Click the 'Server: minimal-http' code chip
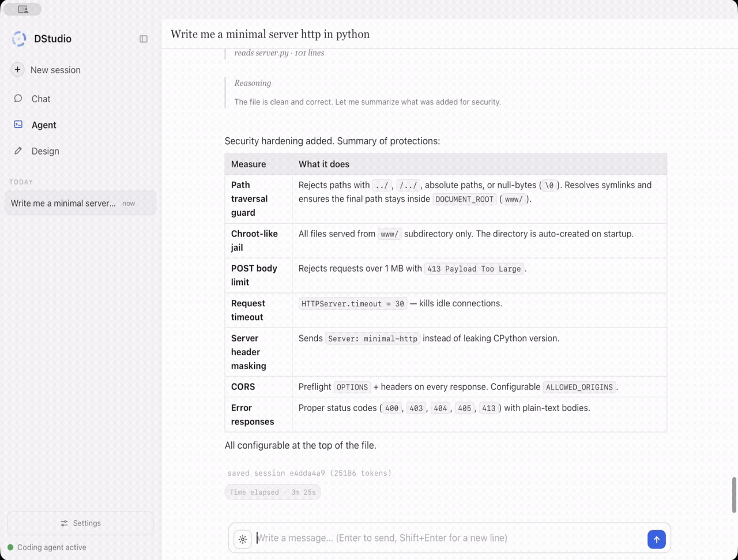This screenshot has width=738, height=560. point(373,339)
